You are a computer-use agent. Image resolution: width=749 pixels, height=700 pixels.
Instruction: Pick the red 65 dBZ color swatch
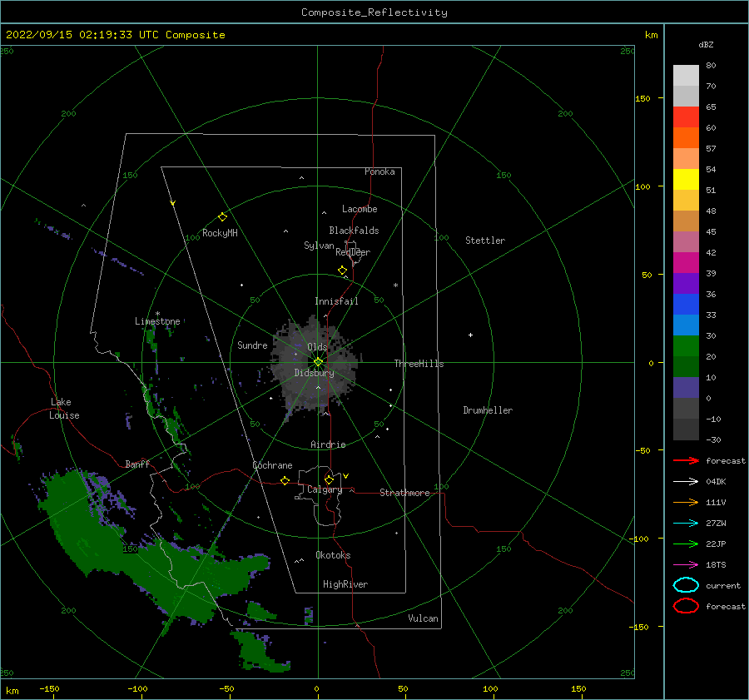pyautogui.click(x=686, y=117)
